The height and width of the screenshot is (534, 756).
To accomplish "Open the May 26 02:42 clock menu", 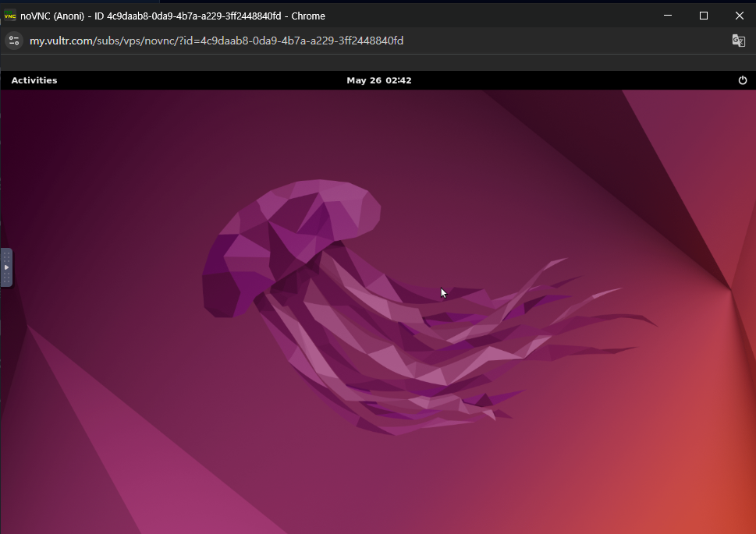I will tap(379, 80).
